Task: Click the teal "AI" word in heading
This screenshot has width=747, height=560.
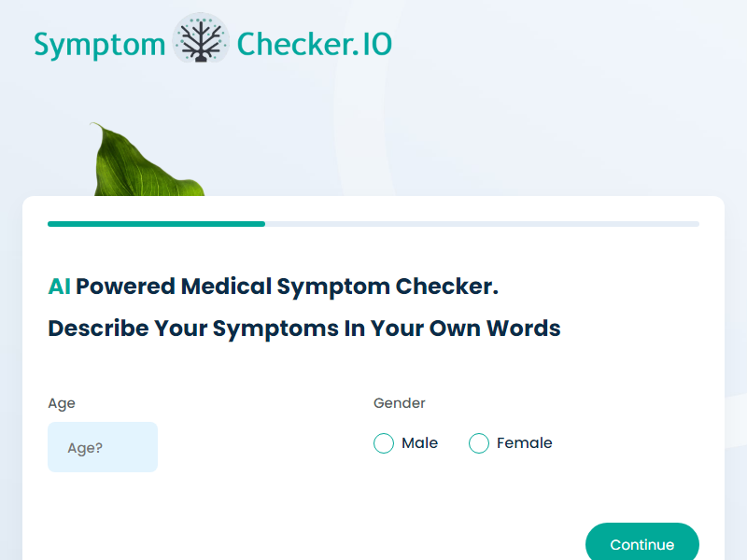Action: 60,287
